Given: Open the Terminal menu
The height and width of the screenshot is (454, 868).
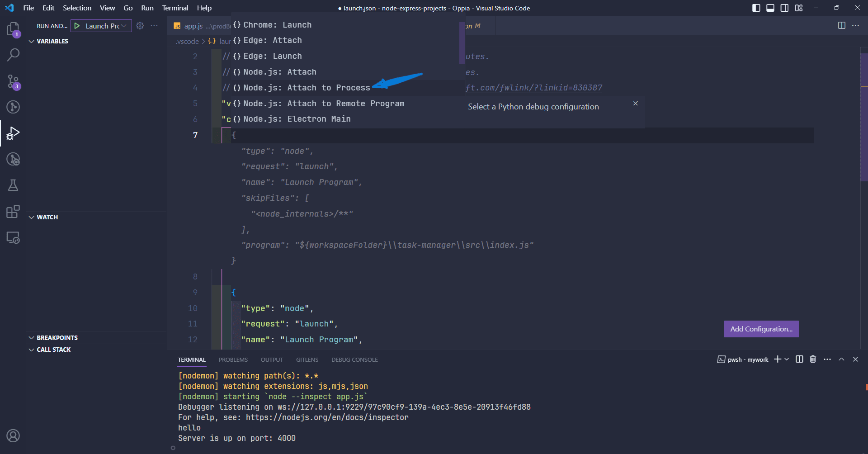Looking at the screenshot, I should pyautogui.click(x=175, y=8).
